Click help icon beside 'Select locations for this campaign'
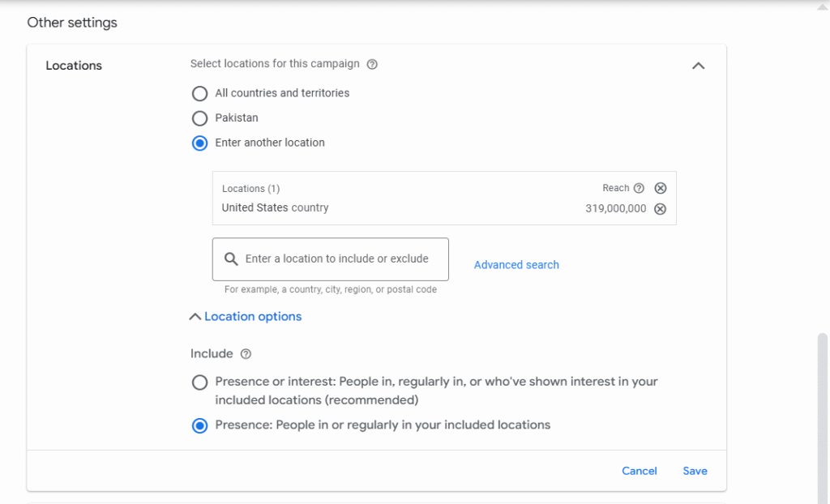Viewport: 830px width, 504px height. point(372,64)
